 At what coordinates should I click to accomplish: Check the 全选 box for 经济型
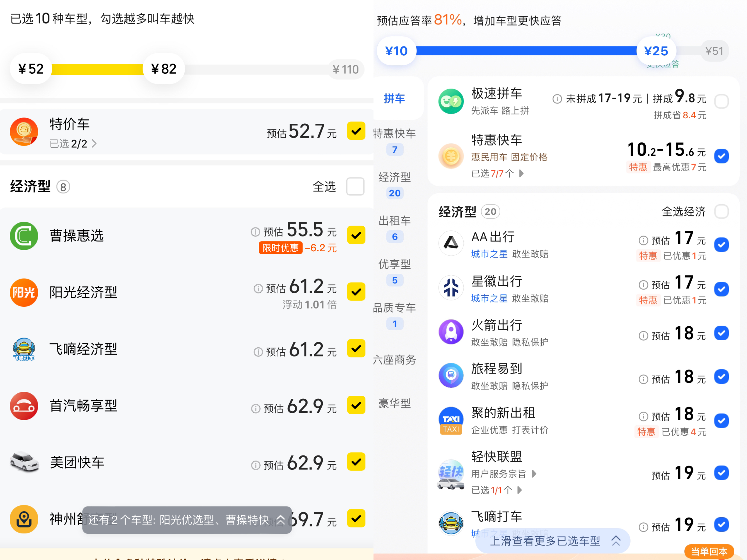(355, 186)
